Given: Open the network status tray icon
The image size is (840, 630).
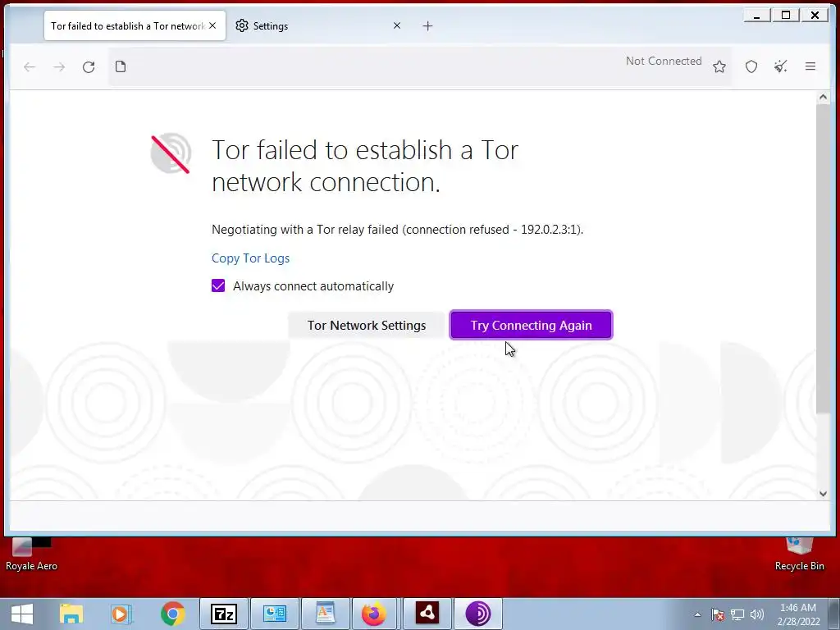Looking at the screenshot, I should (737, 614).
